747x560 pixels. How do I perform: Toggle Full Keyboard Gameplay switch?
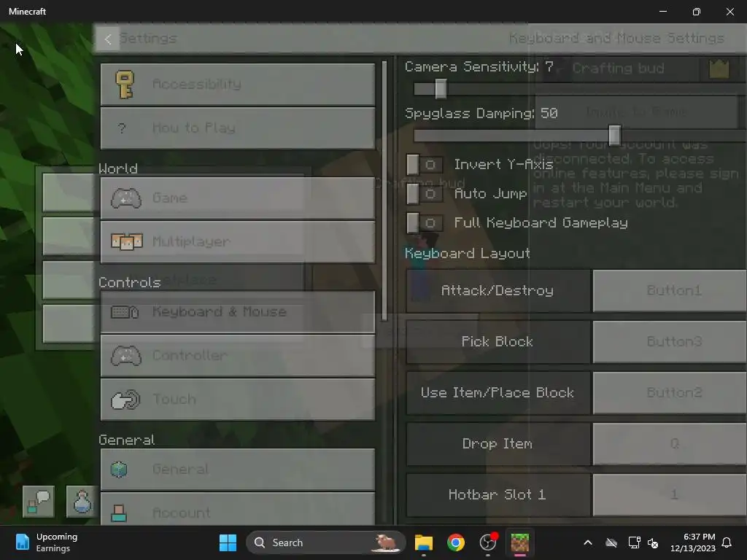pos(425,223)
